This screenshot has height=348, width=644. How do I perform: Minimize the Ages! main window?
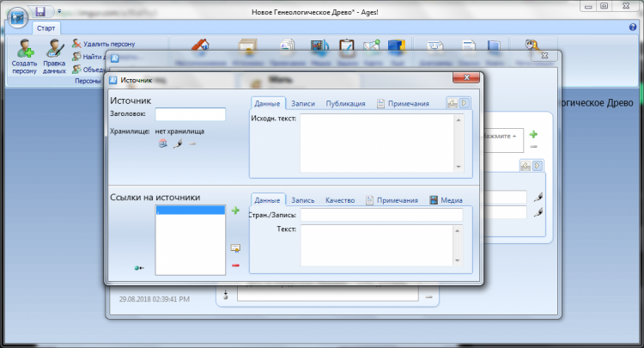tap(588, 6)
